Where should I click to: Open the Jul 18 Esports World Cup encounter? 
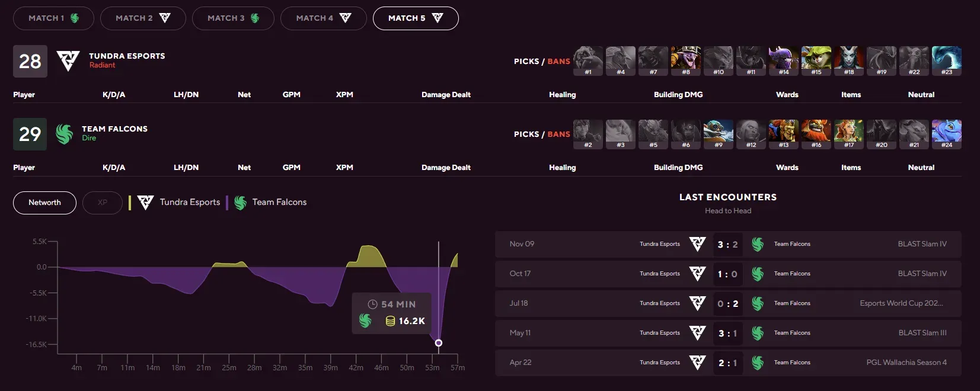tap(727, 303)
